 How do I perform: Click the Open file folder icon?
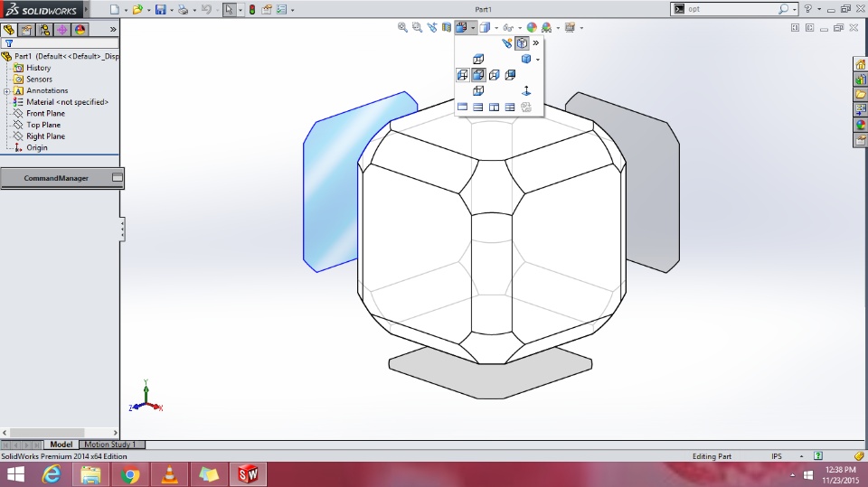137,9
